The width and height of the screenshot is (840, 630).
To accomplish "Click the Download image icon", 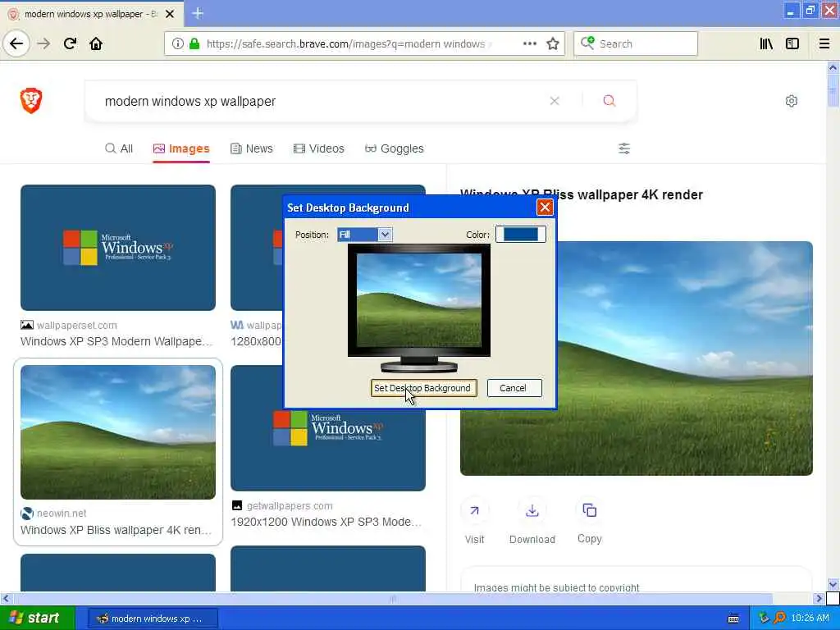I will click(x=532, y=510).
